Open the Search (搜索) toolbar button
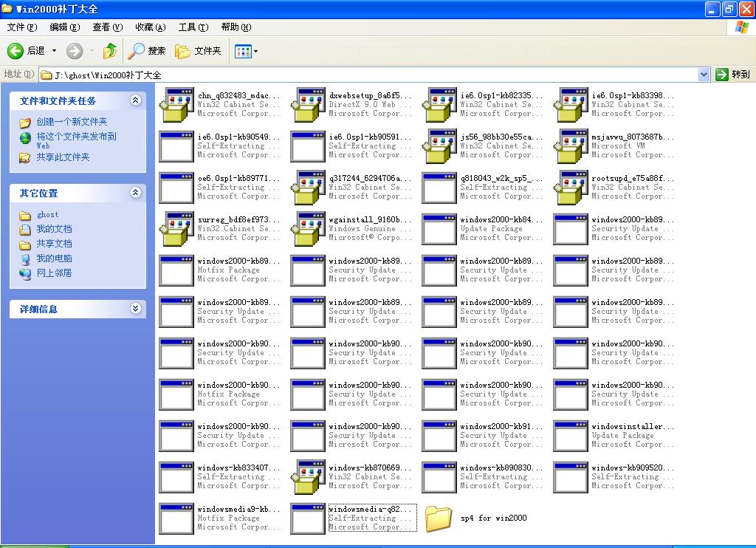756x548 pixels. (147, 51)
